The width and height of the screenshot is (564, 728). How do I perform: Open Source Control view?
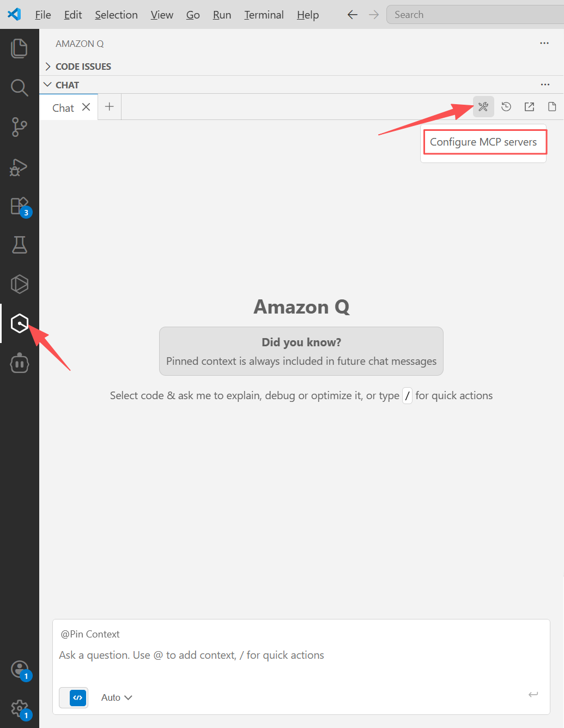(x=20, y=127)
